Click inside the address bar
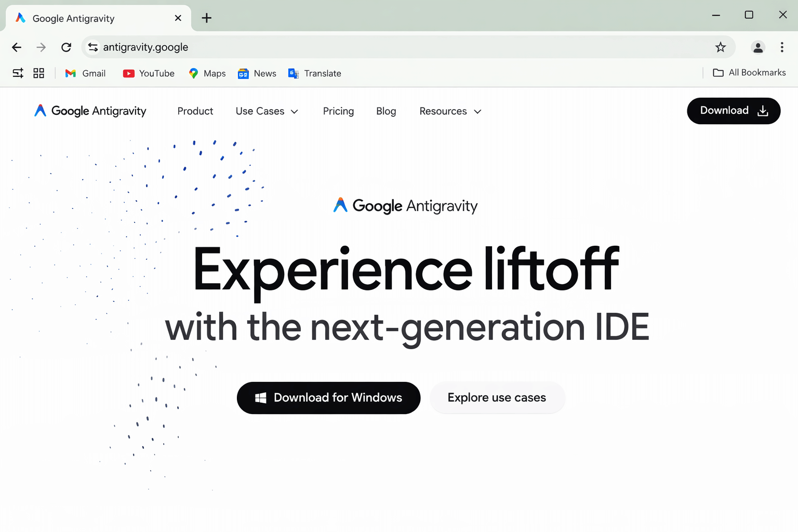798x532 pixels. click(364, 47)
